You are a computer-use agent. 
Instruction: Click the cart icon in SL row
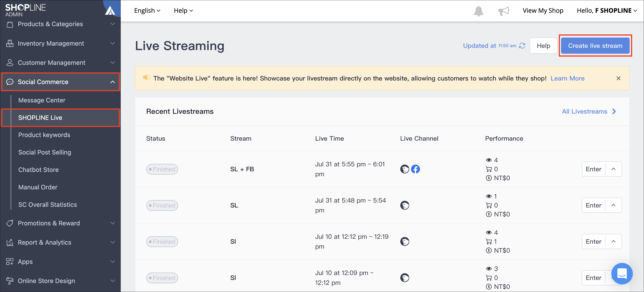[x=489, y=205]
